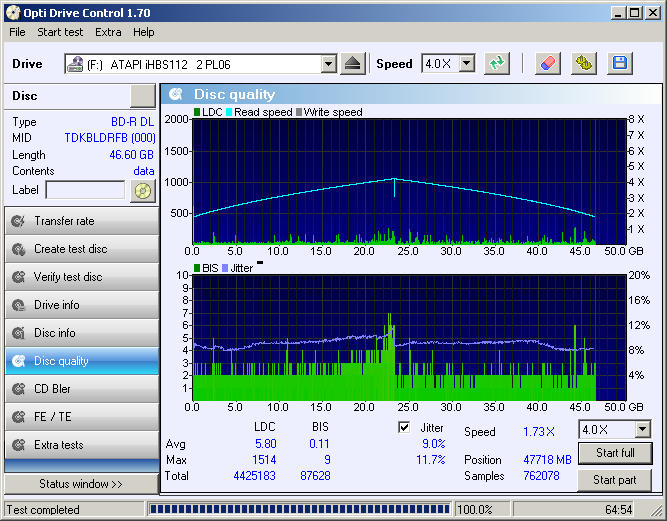
Task: Open the Create test disc panel
Action: pyautogui.click(x=82, y=249)
